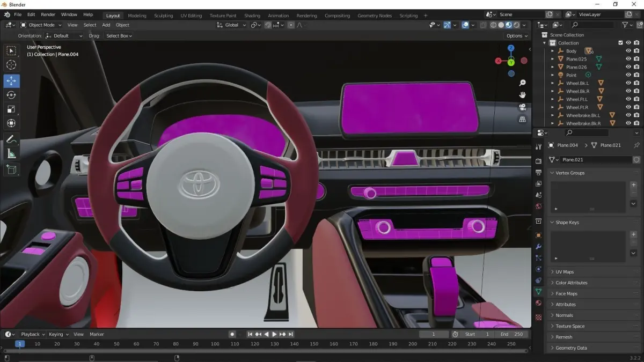This screenshot has height=362, width=644.
Task: Hide the Point light in the viewport
Action: (628, 75)
